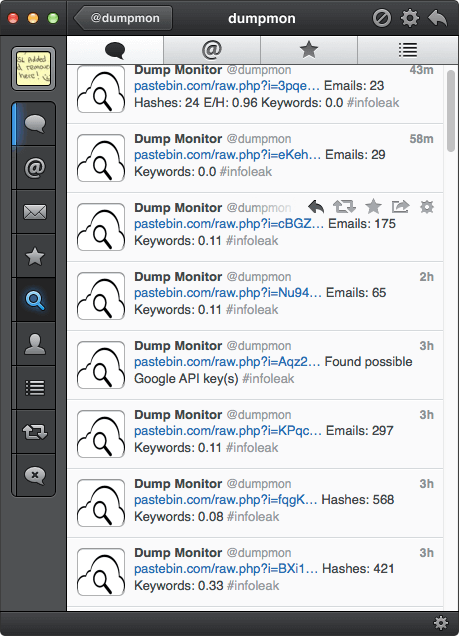Click the green zoom window button
Screen dimensions: 459x636
pos(53,18)
